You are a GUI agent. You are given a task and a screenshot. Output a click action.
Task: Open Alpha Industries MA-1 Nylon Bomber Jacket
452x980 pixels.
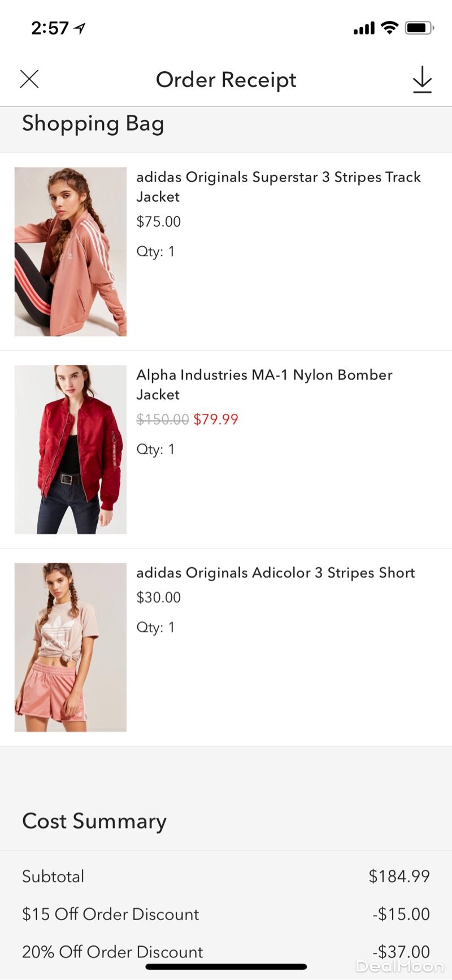[264, 385]
